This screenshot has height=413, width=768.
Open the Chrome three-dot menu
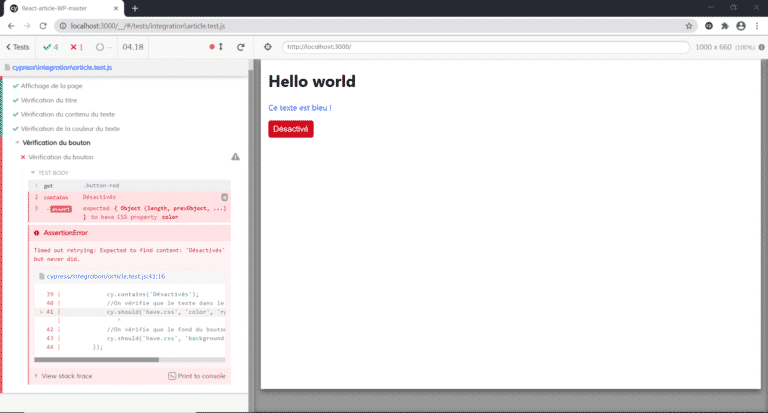point(757,26)
